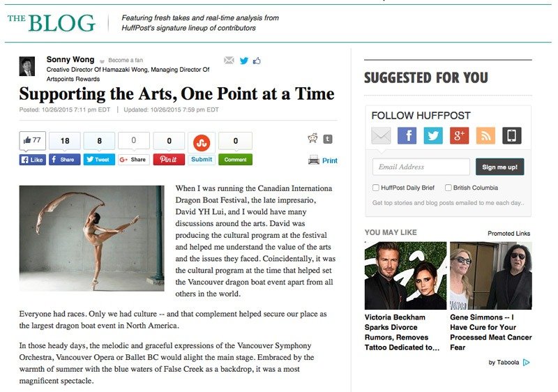Click the orange RSS feed icon
This screenshot has width=558, height=392.
[x=485, y=136]
